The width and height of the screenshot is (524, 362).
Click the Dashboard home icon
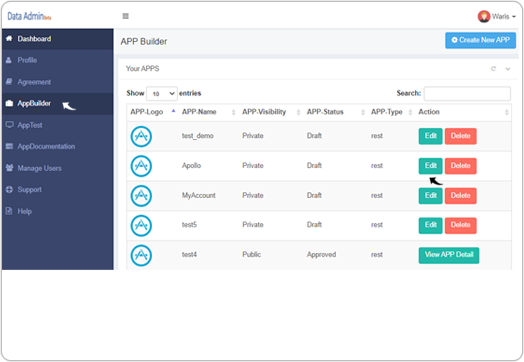pyautogui.click(x=9, y=38)
